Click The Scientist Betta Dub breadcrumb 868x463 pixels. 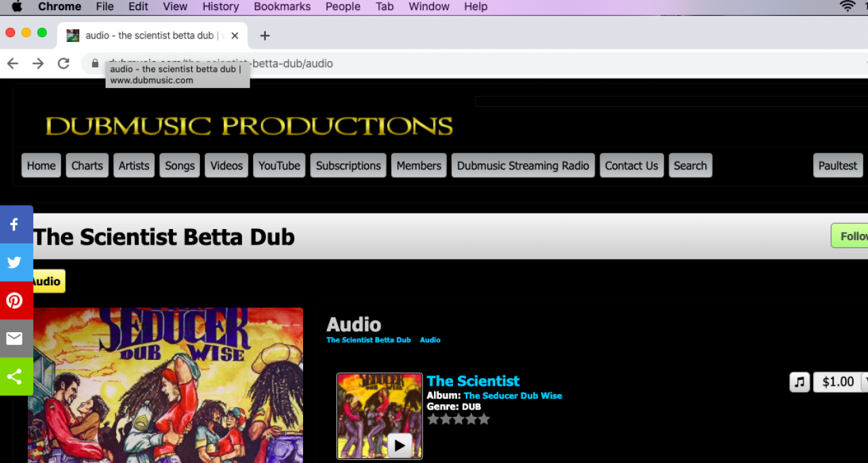click(x=369, y=340)
